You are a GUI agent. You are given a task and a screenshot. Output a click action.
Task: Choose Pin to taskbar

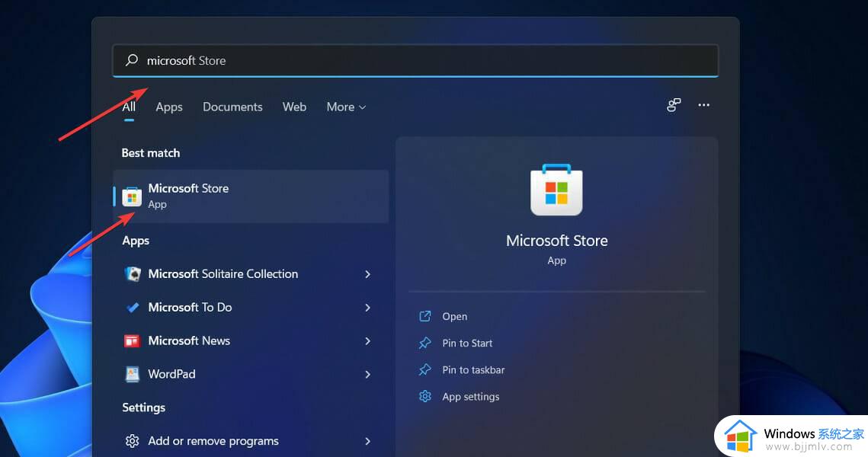click(x=473, y=369)
